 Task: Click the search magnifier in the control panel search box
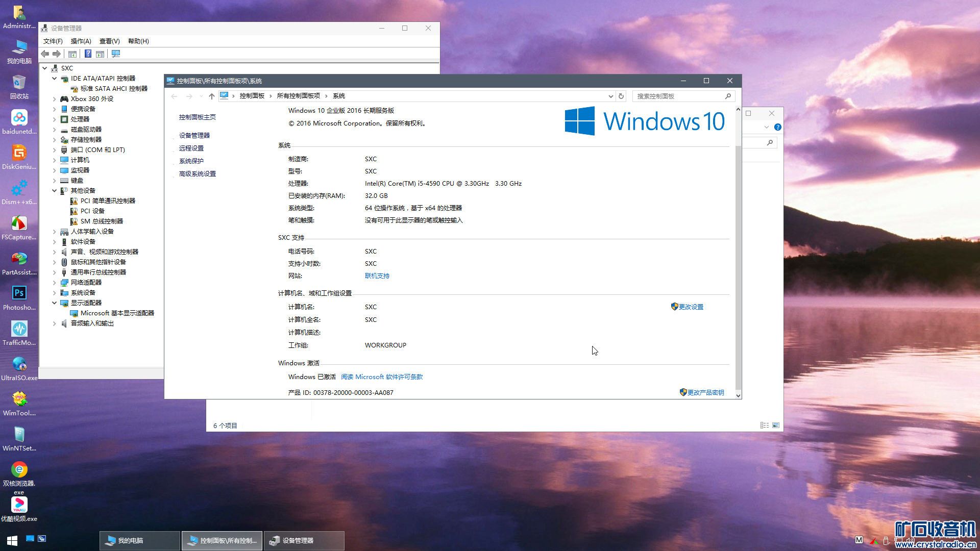728,96
